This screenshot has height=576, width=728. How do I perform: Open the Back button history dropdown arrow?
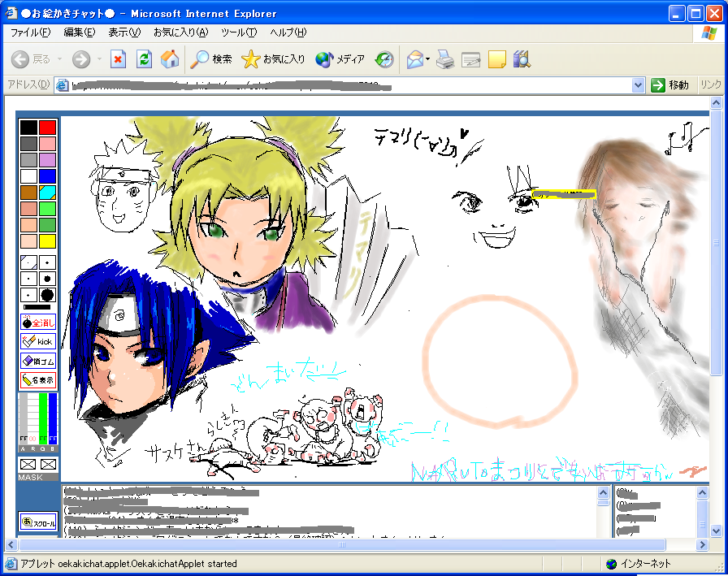click(x=59, y=59)
